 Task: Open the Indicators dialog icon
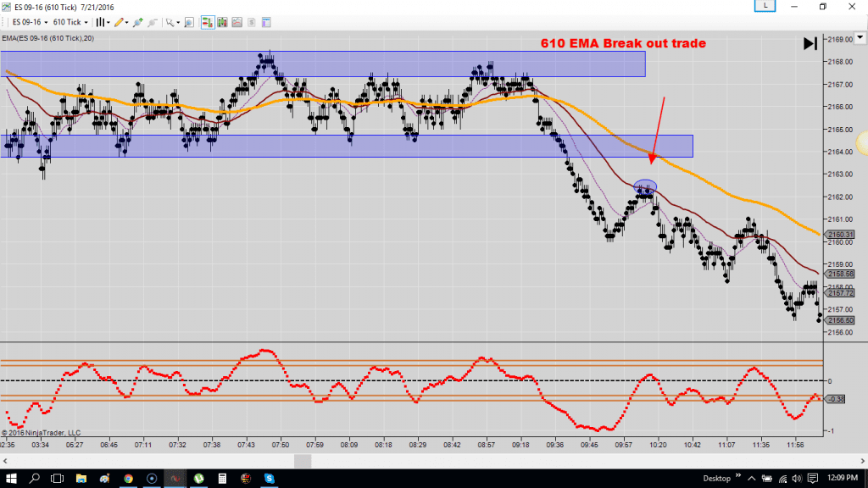(x=237, y=22)
